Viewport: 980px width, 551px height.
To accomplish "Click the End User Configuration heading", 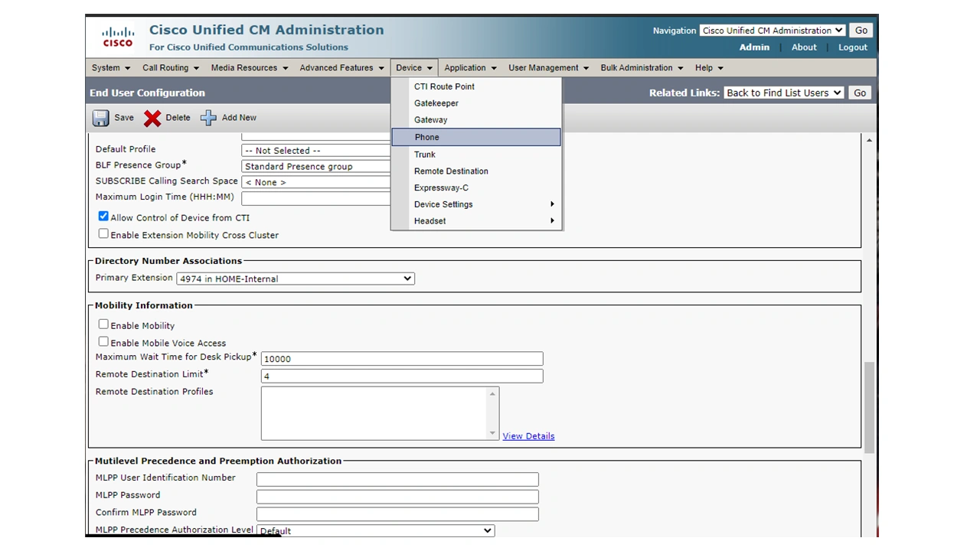I will pyautogui.click(x=147, y=93).
